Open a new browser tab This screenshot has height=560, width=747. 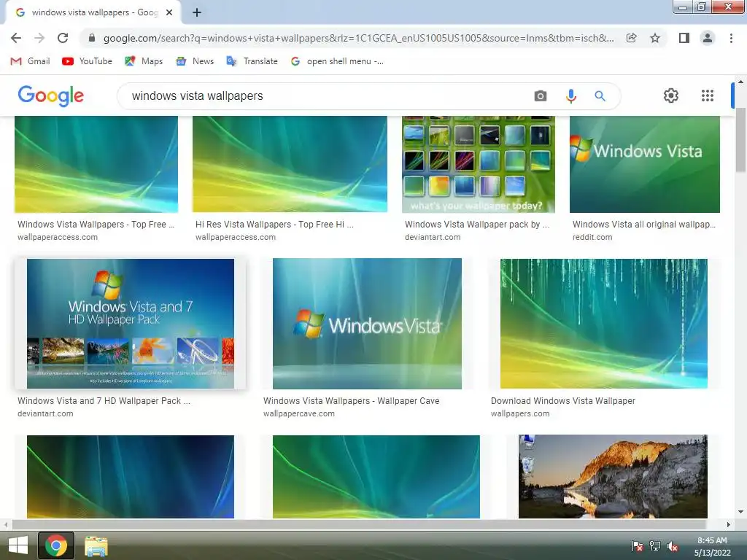(197, 12)
